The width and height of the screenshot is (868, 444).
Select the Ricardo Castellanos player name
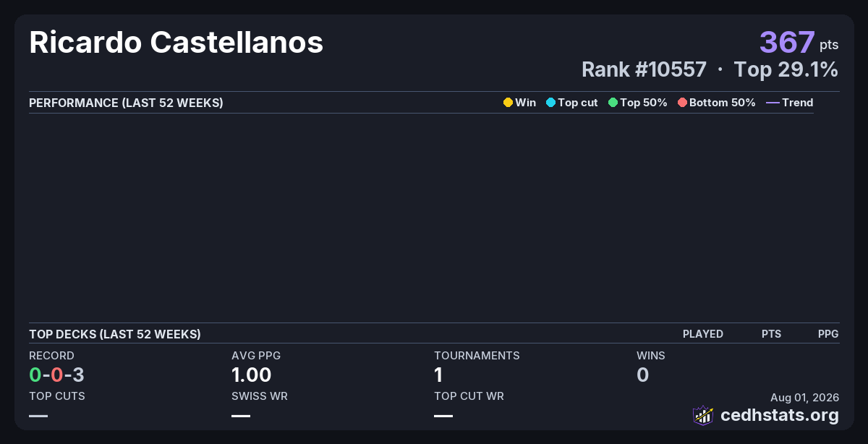(176, 43)
